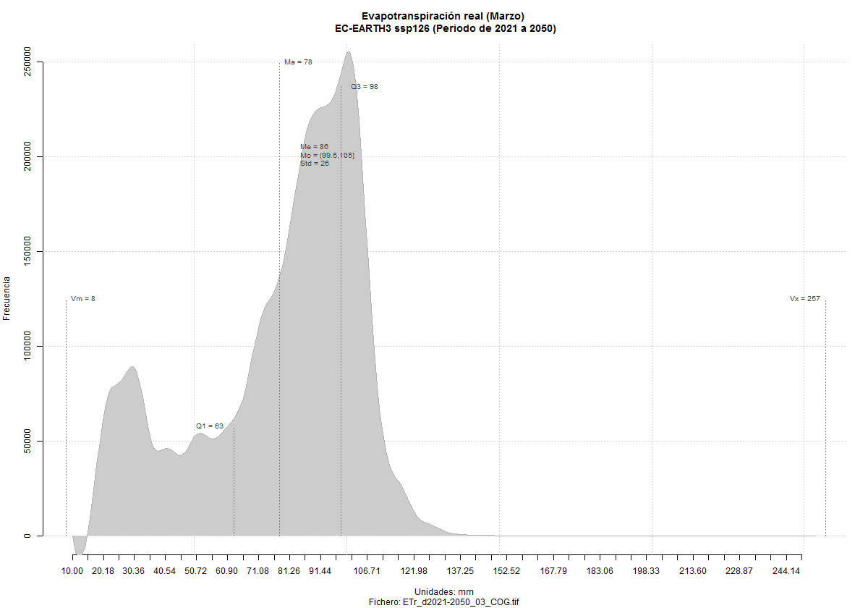The width and height of the screenshot is (868, 608).
Task: Click x-axis tick label '81.26'
Action: pyautogui.click(x=289, y=571)
